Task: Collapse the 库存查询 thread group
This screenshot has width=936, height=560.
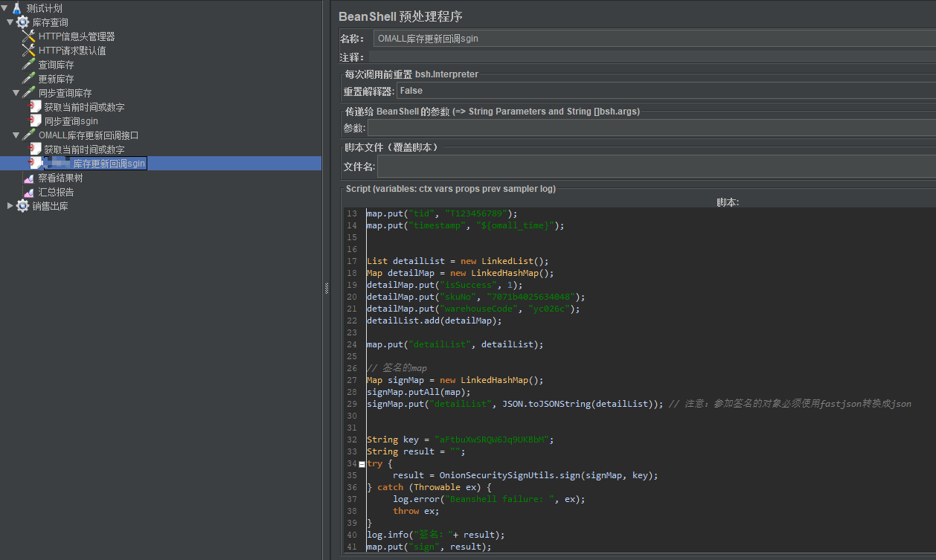Action: (10, 22)
